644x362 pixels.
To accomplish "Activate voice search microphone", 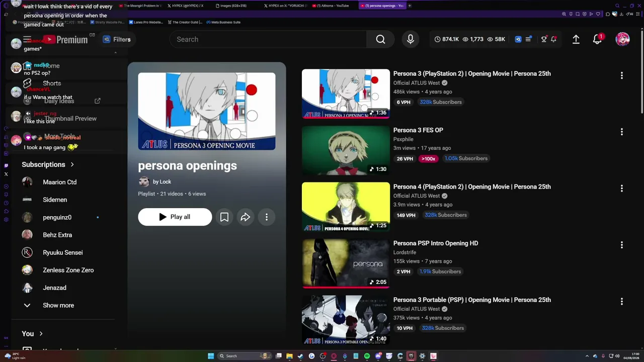I will pyautogui.click(x=411, y=39).
